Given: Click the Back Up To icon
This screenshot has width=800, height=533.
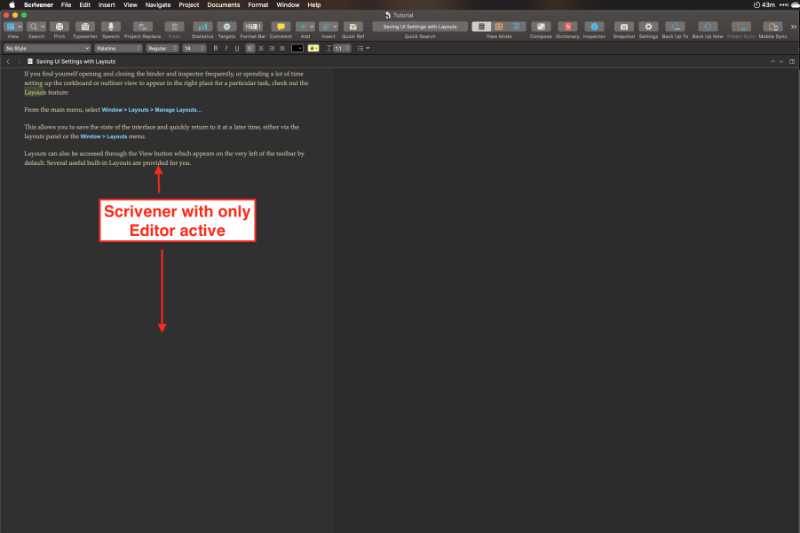Looking at the screenshot, I should (x=675, y=27).
